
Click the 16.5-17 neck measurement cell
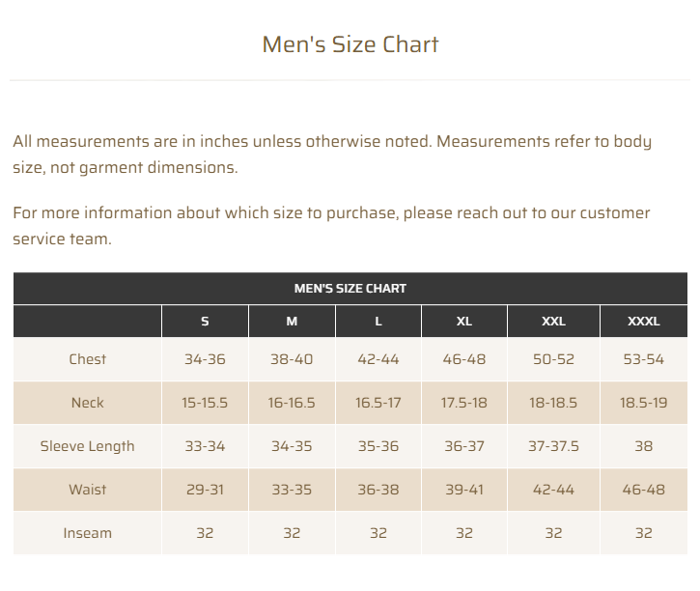coord(378,403)
